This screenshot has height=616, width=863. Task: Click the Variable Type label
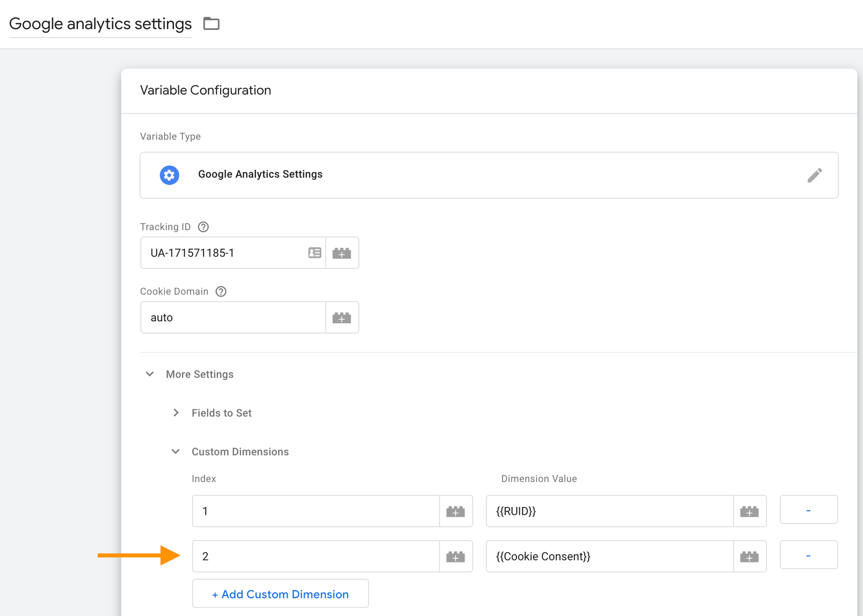click(170, 137)
